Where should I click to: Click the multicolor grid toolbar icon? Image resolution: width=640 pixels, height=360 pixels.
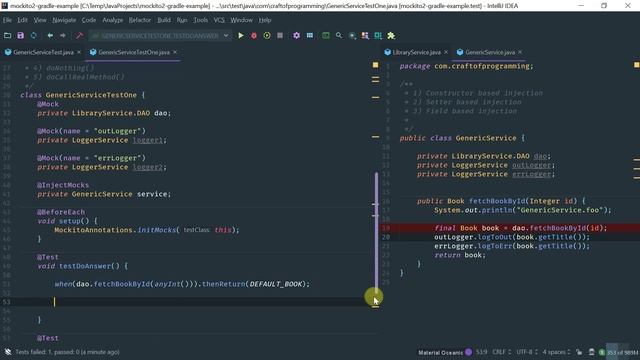(x=365, y=36)
